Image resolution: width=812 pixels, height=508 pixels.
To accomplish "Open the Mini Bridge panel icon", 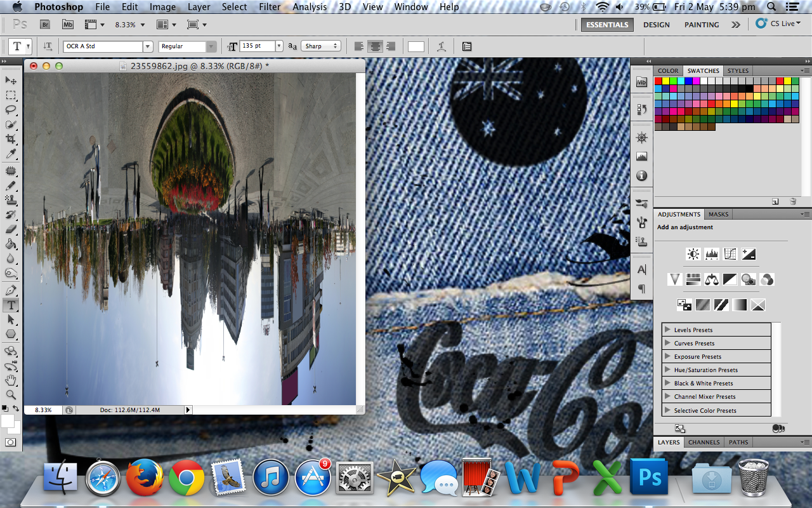I will click(641, 82).
